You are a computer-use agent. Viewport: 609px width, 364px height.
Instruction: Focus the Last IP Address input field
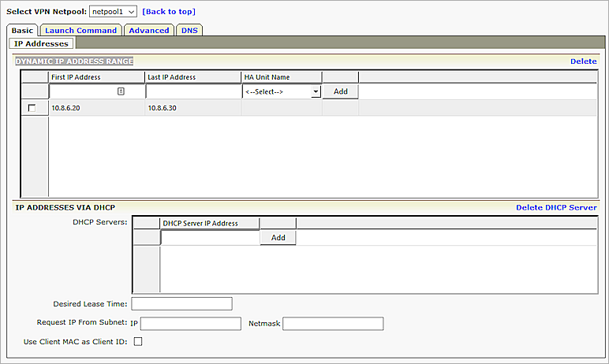(x=192, y=91)
